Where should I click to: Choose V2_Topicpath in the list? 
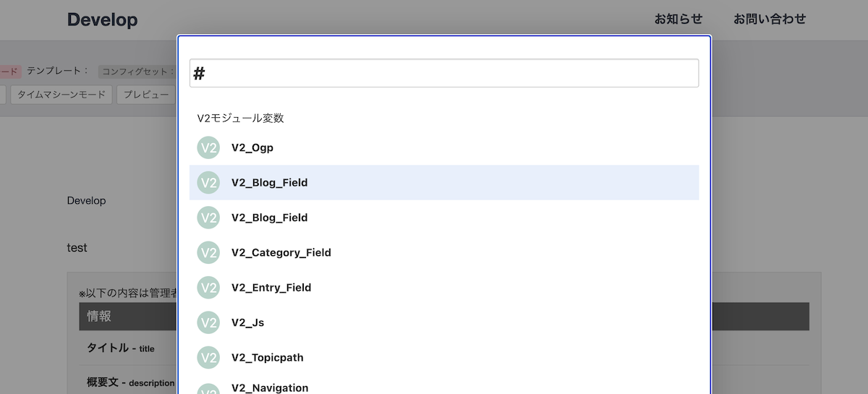click(267, 357)
